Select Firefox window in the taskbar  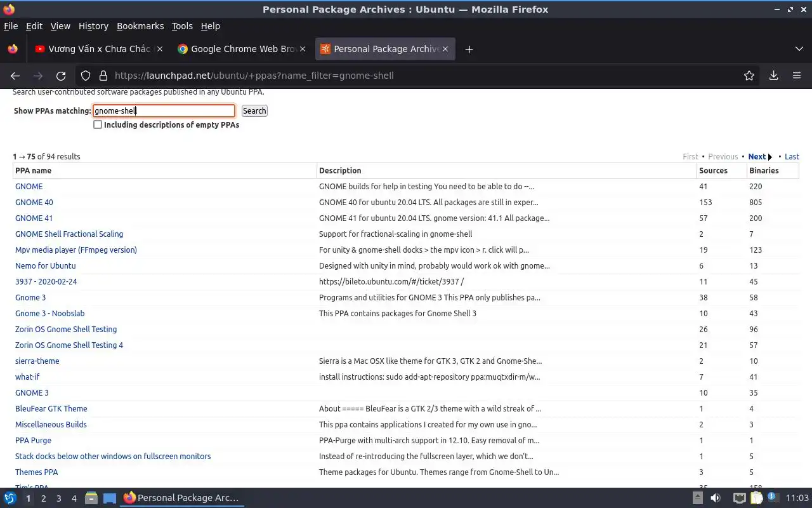point(182,498)
